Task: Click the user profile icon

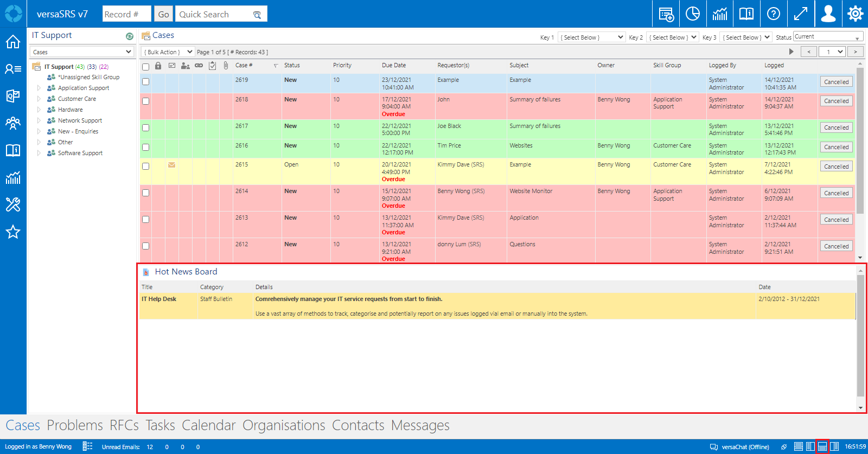Action: coord(828,14)
